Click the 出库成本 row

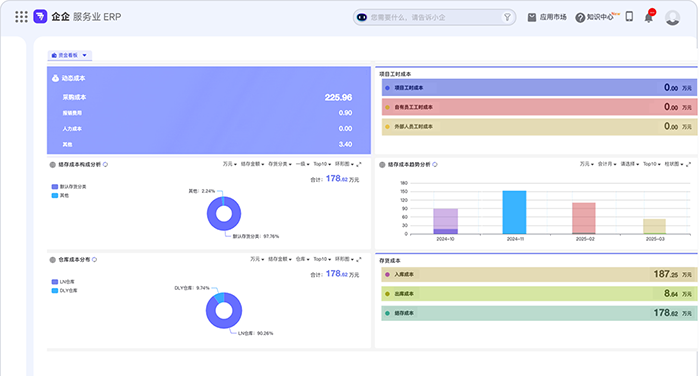click(539, 294)
